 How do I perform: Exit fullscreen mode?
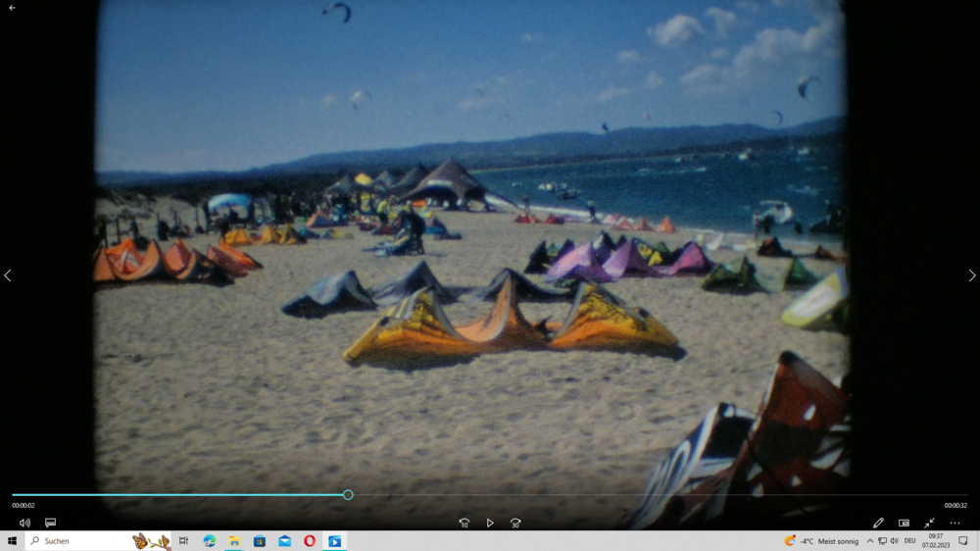pyautogui.click(x=929, y=524)
